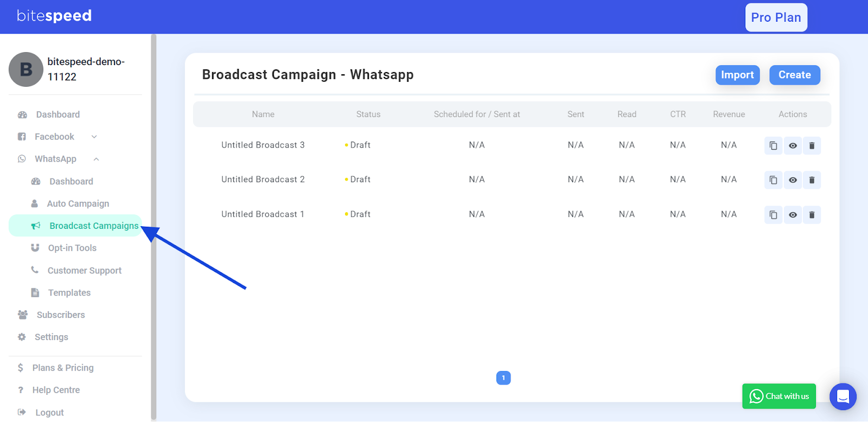The image size is (868, 422).
Task: Click the 'bitespeed-demo-11122' account name
Action: point(86,69)
